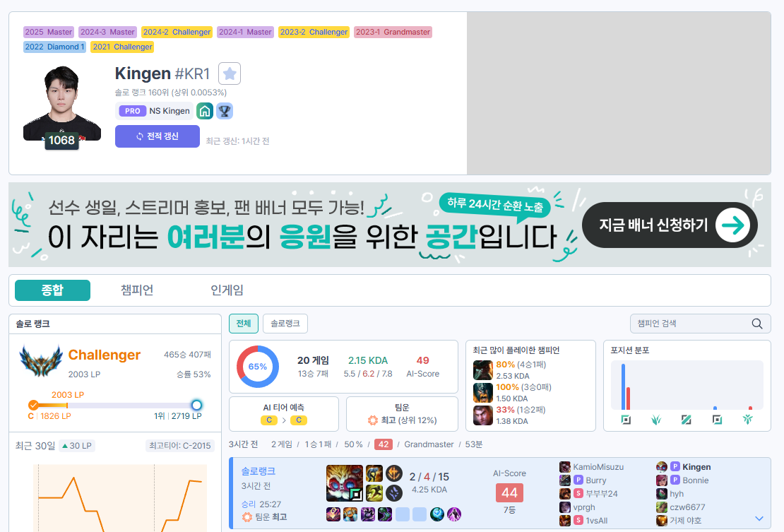The image size is (784, 532).
Task: Click the blue orb trinket item icon
Action: [437, 514]
